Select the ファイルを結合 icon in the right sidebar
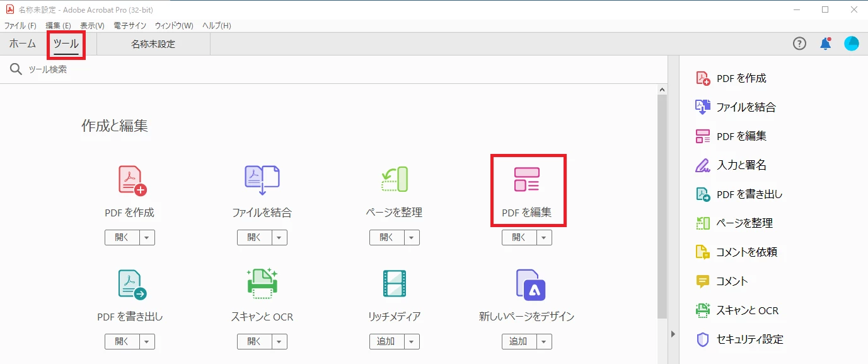The image size is (868, 364). pos(703,107)
